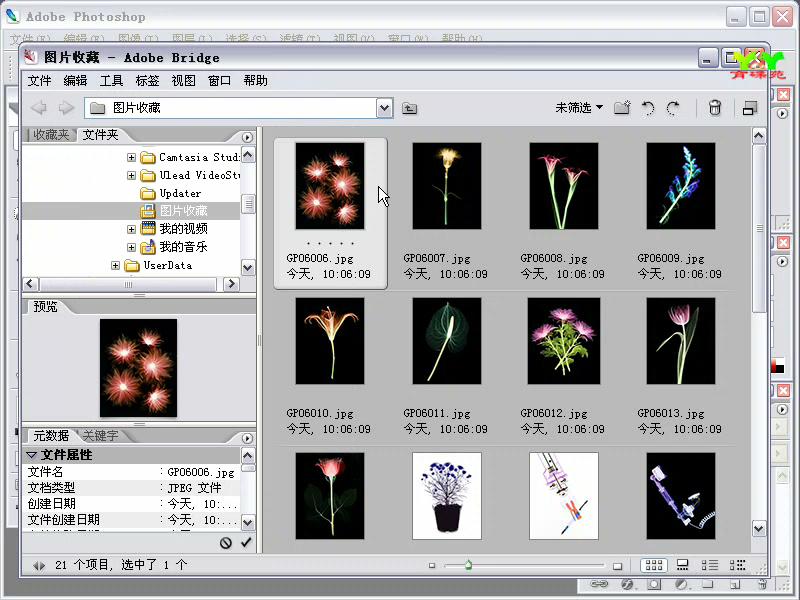Click the 创建日期 metadata row
Screen dimensions: 800x600
click(132, 504)
